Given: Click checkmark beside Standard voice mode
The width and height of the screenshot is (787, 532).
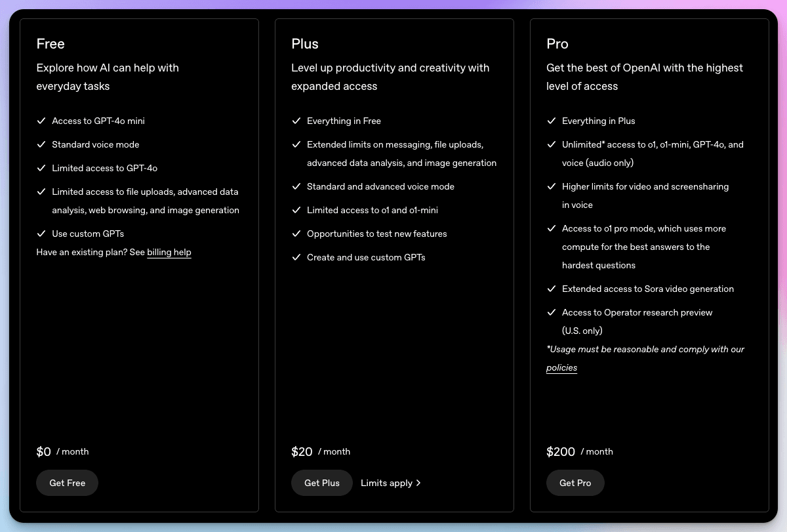Looking at the screenshot, I should [x=41, y=144].
